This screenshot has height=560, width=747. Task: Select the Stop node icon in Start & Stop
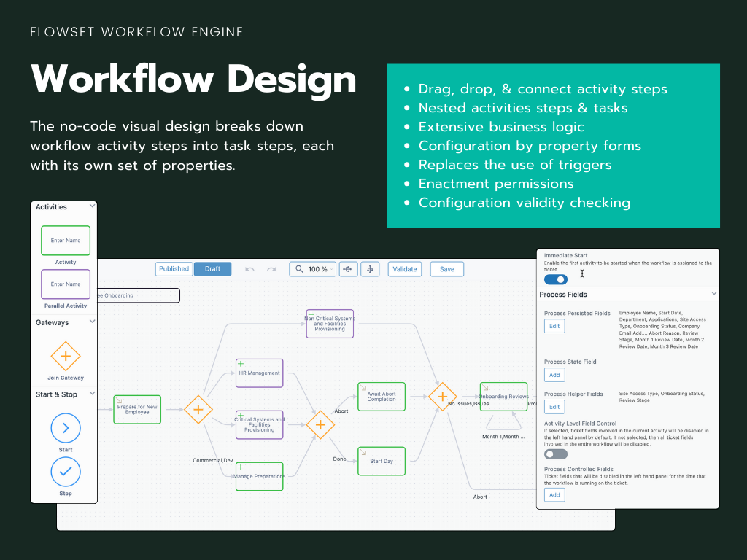click(65, 472)
